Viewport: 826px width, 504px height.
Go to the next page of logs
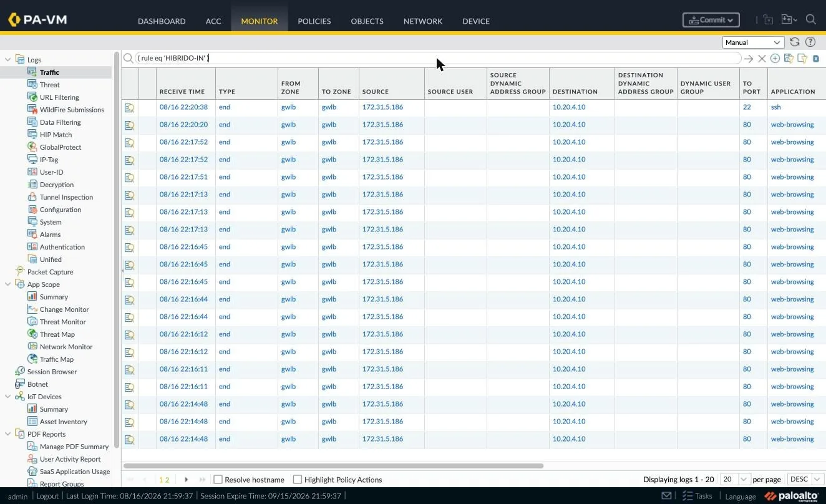coord(186,480)
